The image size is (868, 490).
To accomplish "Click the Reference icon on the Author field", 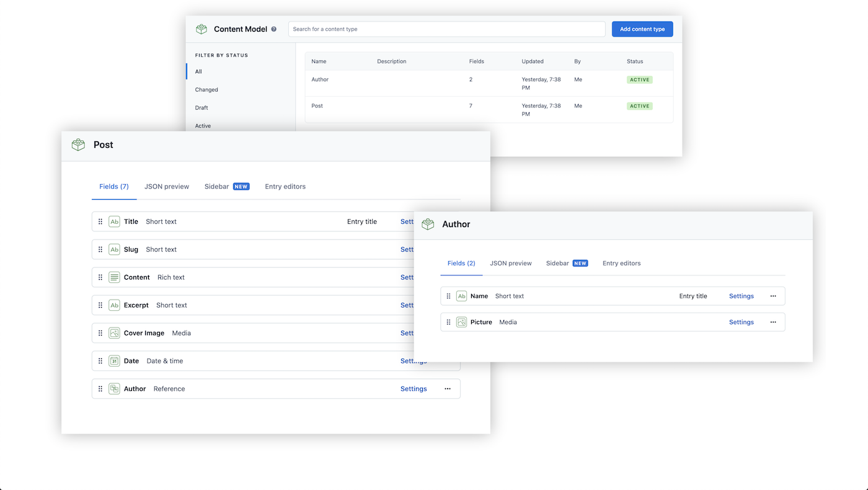I will [x=114, y=388].
